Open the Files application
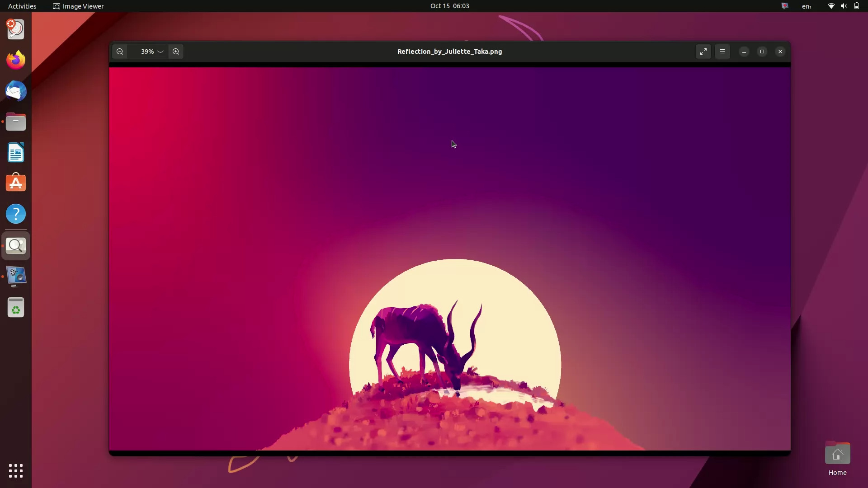868x488 pixels. pos(16,122)
